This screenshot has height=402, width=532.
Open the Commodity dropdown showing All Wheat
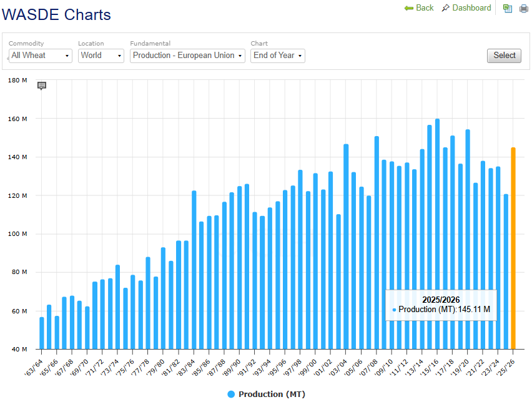tap(41, 56)
